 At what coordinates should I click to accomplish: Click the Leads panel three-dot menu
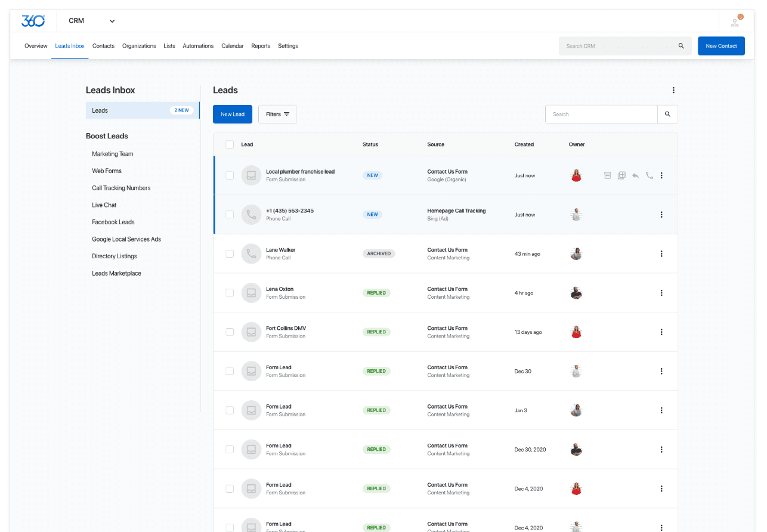point(673,90)
